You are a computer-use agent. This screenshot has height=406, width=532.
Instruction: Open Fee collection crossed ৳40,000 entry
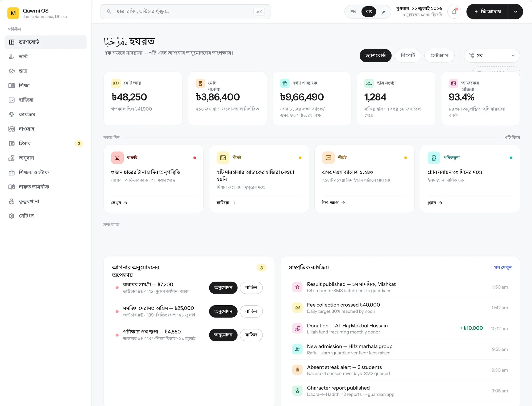[x=400, y=308]
